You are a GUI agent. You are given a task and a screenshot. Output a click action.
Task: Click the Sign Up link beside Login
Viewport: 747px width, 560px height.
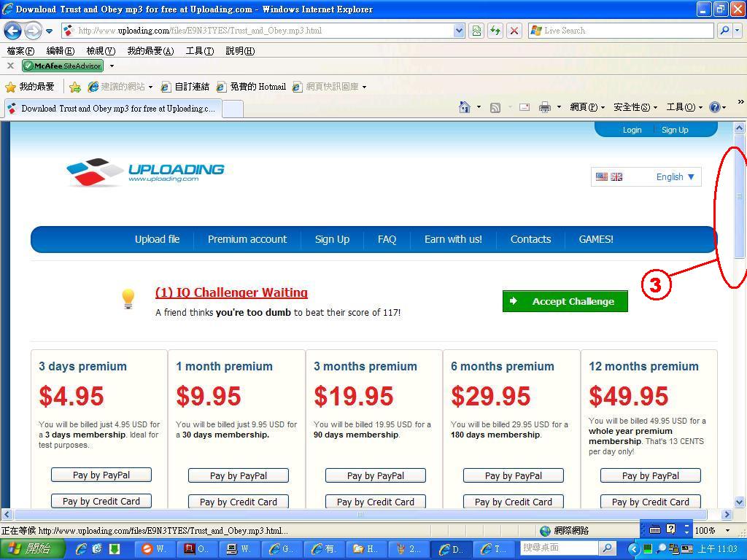[x=675, y=130]
